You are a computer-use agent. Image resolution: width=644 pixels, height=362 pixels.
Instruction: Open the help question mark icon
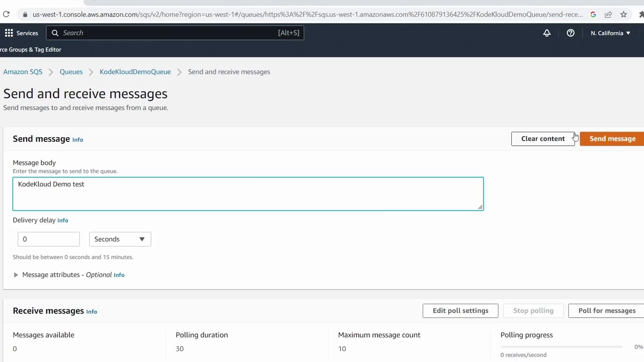[571, 33]
